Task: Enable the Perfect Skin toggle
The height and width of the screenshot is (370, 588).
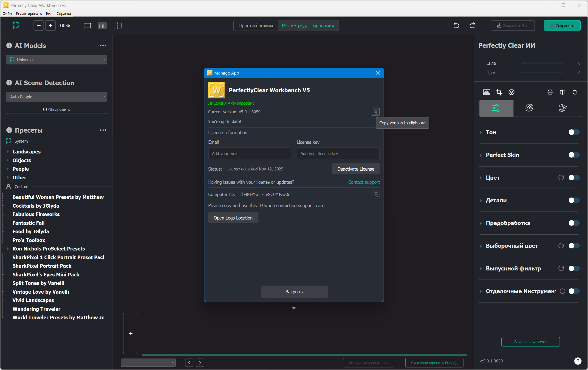Action: click(574, 155)
